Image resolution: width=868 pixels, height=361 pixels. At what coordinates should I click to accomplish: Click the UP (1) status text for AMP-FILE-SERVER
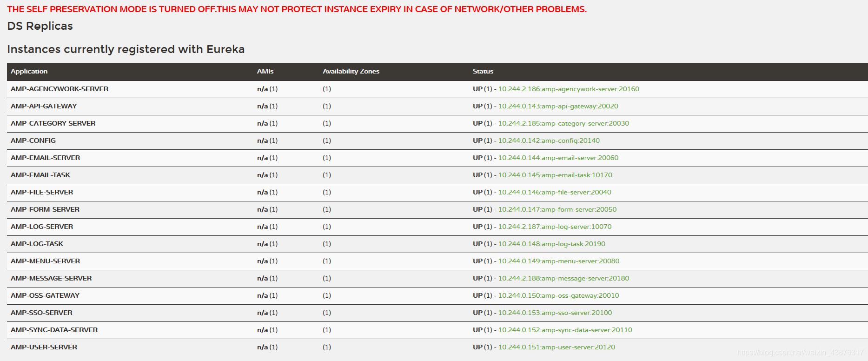(483, 192)
